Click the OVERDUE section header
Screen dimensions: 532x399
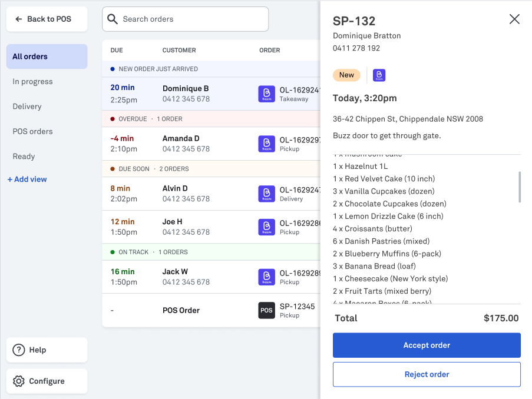click(x=212, y=119)
